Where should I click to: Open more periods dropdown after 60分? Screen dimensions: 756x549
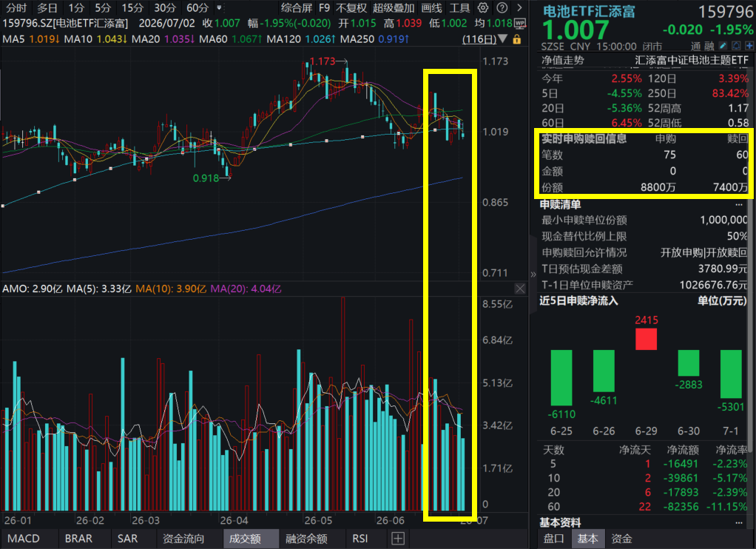(220, 7)
